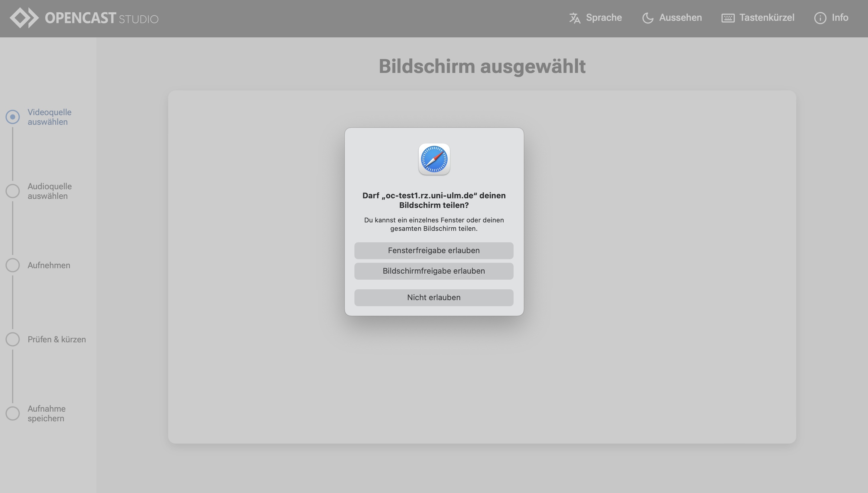Select the Audioquelle auswählen step circle

[x=13, y=191]
